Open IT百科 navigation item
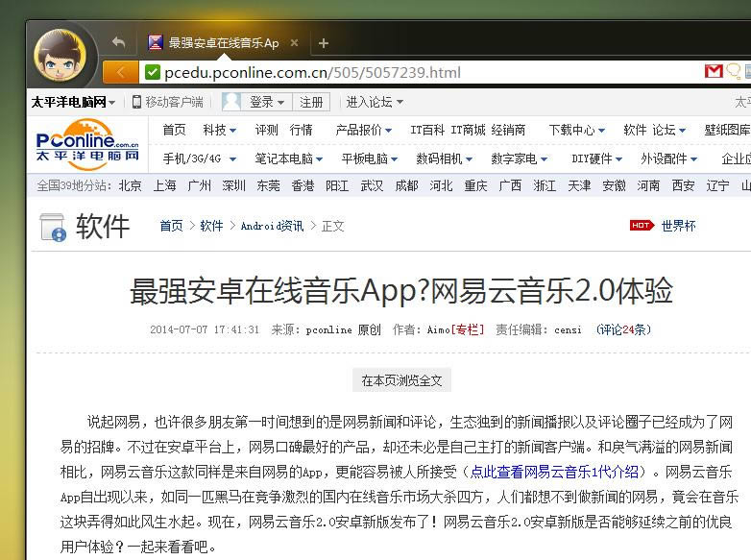Screen dimensions: 751x560 click(427, 130)
